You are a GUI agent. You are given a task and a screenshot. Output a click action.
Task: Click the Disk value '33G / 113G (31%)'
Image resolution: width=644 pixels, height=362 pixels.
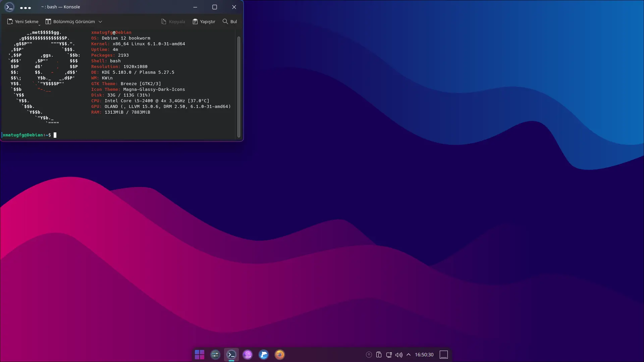(129, 95)
